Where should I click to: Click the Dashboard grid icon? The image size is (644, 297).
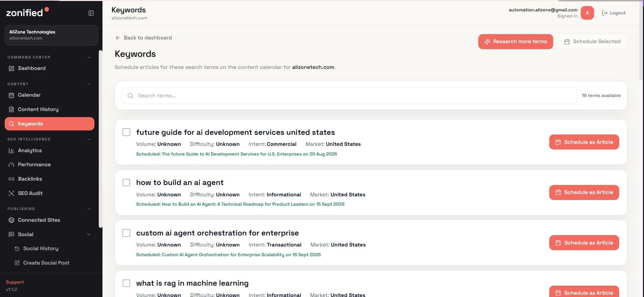point(11,68)
